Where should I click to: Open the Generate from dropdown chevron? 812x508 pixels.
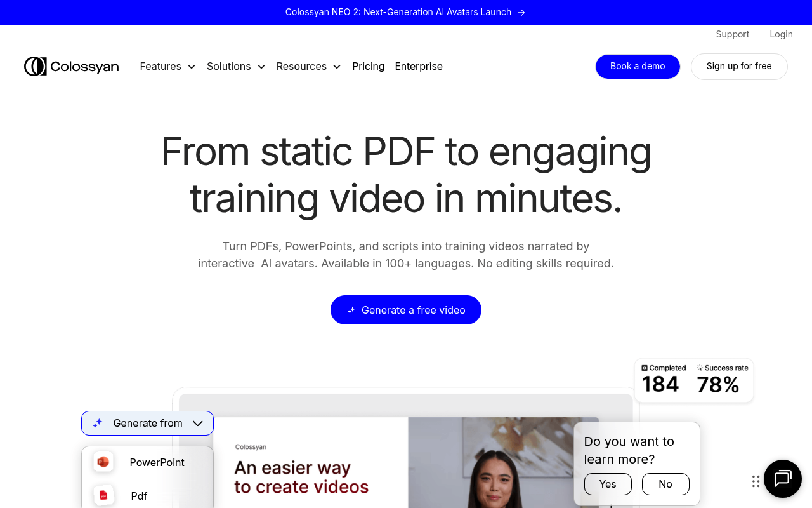198,423
